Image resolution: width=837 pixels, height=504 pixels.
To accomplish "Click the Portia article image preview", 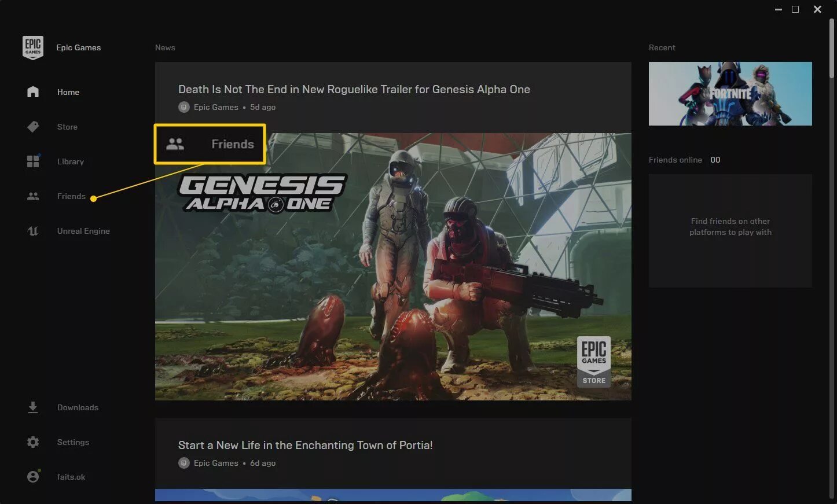I will 393,495.
